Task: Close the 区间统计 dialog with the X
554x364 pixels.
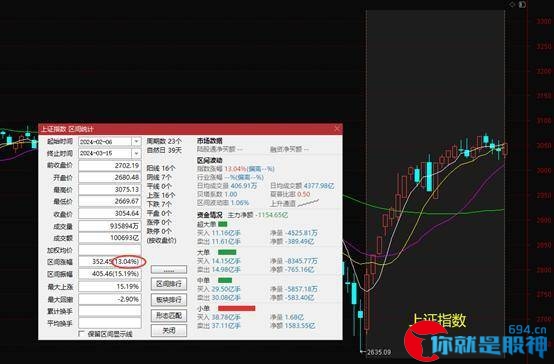Action: click(x=337, y=129)
